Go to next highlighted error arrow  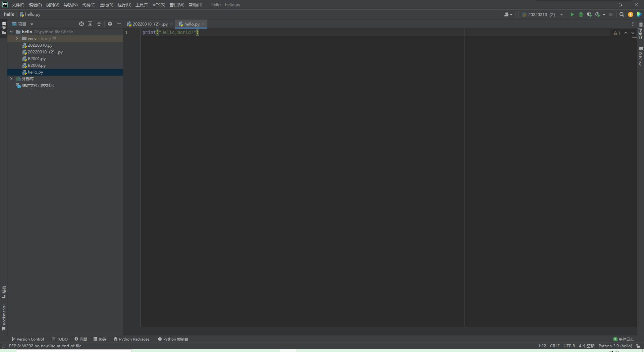tap(633, 33)
